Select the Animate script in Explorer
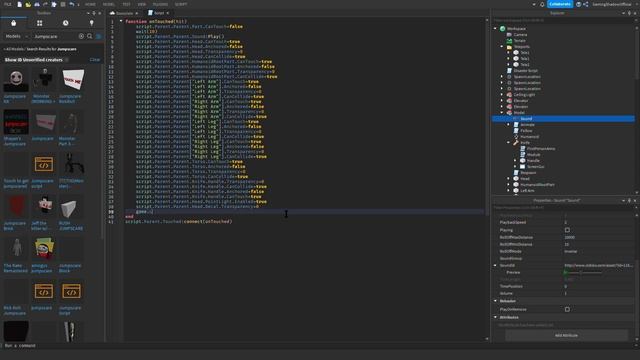Viewport: 640px width, 360px height. coord(527,124)
